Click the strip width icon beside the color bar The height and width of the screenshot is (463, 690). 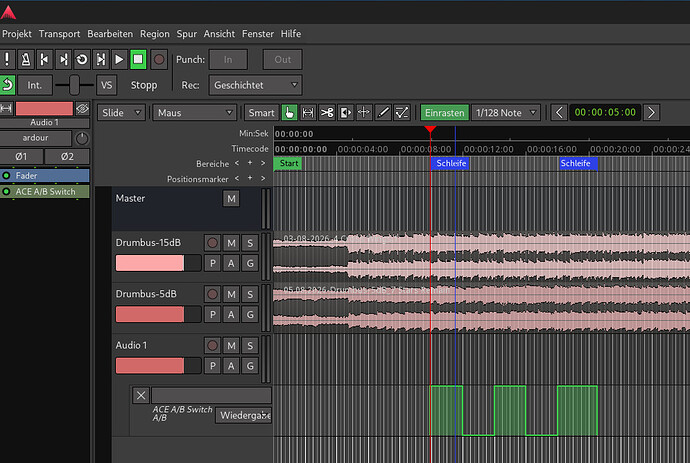pyautogui.click(x=6, y=108)
